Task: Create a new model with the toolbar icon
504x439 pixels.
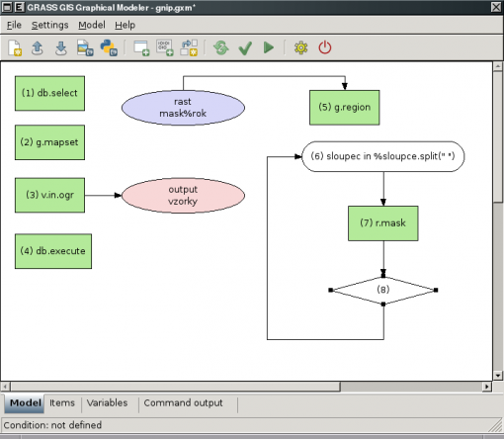Action: click(15, 48)
